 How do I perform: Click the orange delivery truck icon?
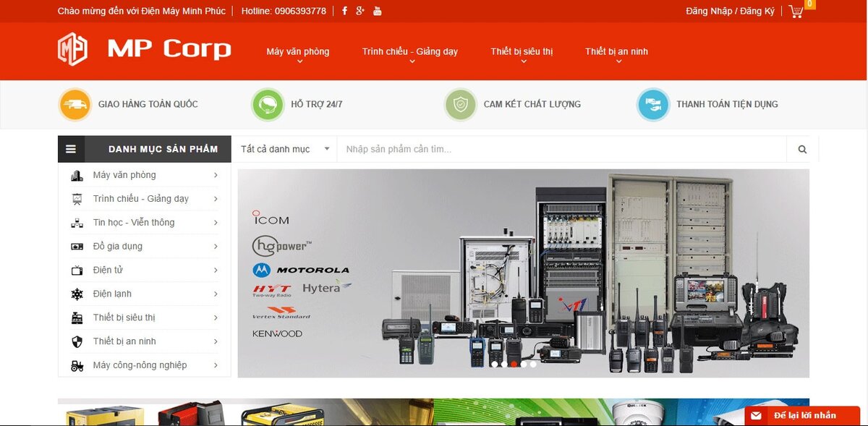(75, 104)
